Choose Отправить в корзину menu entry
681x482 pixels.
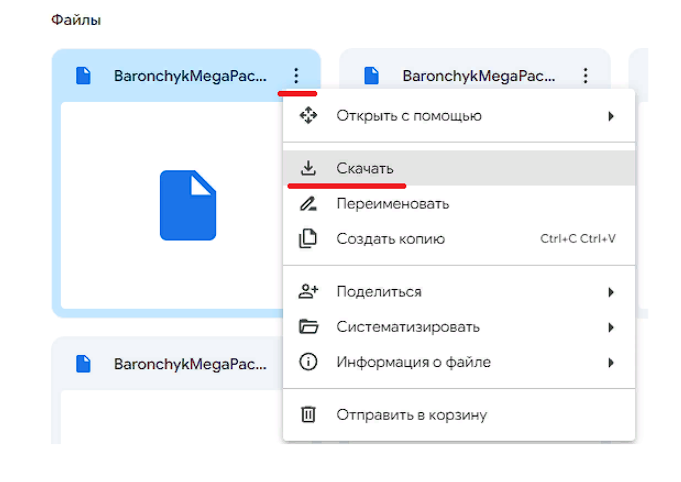pyautogui.click(x=411, y=414)
